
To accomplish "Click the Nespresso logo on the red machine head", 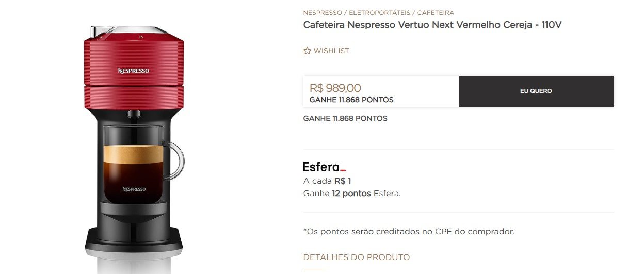I will pyautogui.click(x=133, y=70).
